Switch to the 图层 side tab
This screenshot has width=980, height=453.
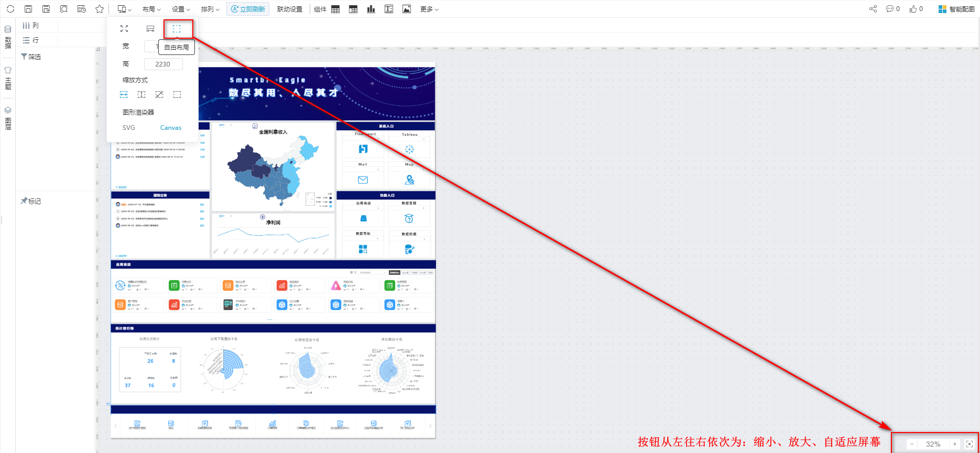click(x=8, y=118)
